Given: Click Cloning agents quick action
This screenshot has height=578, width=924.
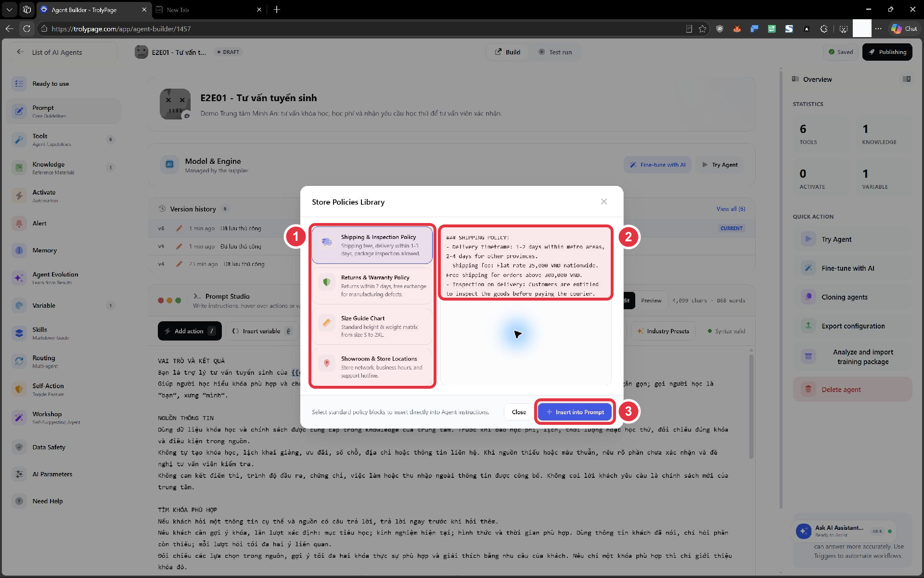Looking at the screenshot, I should point(852,297).
